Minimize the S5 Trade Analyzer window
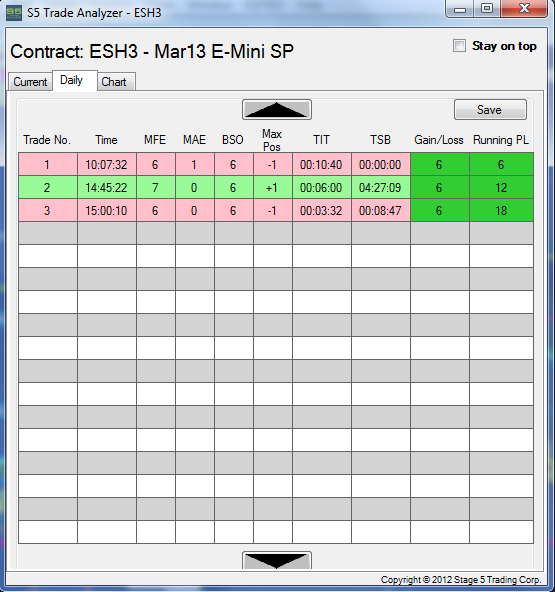 coord(459,9)
